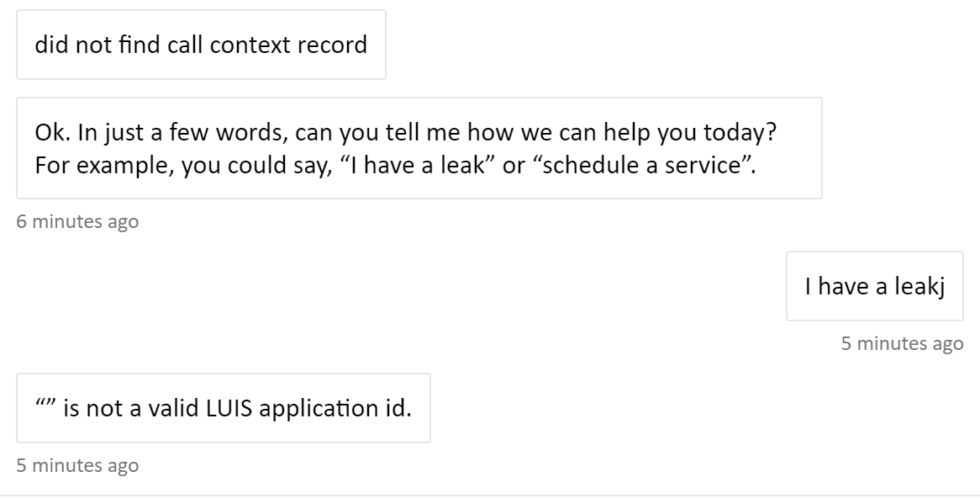
Task: Select the "did not find call context record" message
Action: point(199,44)
